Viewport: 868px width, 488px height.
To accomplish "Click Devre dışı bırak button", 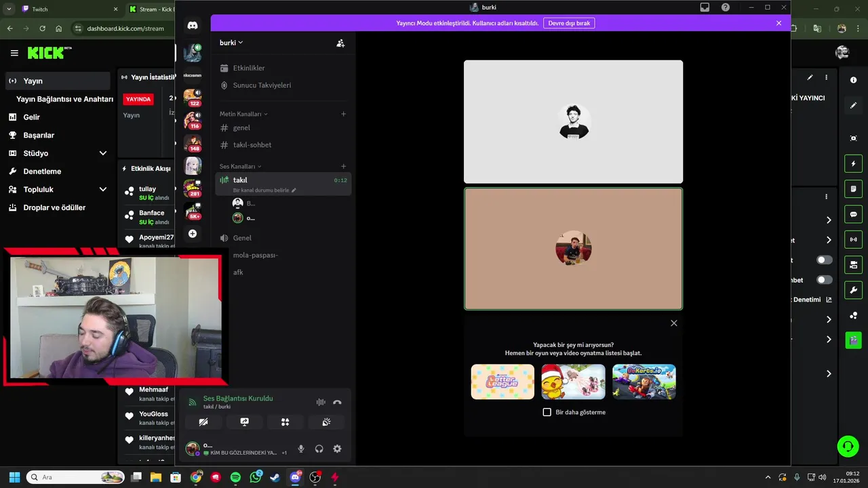I will click(569, 23).
